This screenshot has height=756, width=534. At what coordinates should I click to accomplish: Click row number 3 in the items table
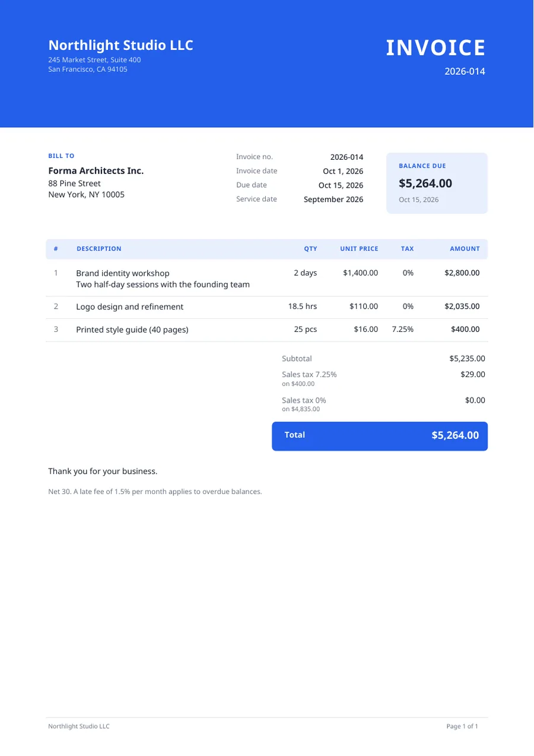(x=56, y=329)
